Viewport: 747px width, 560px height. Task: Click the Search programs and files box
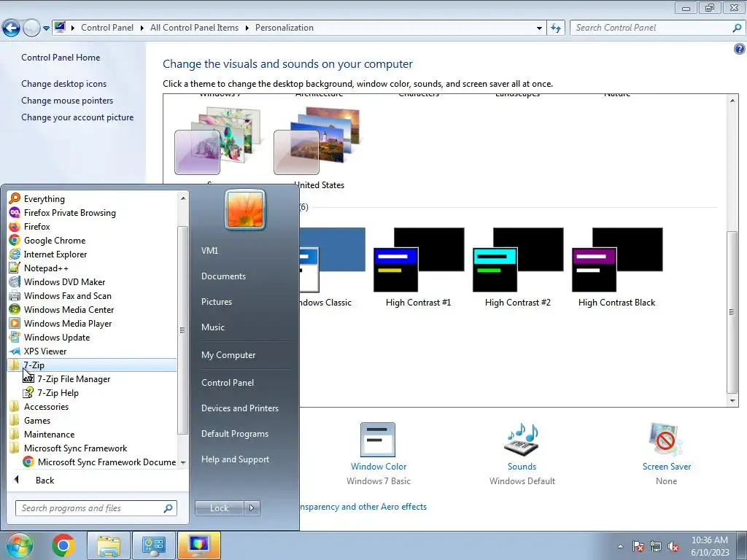tap(96, 508)
